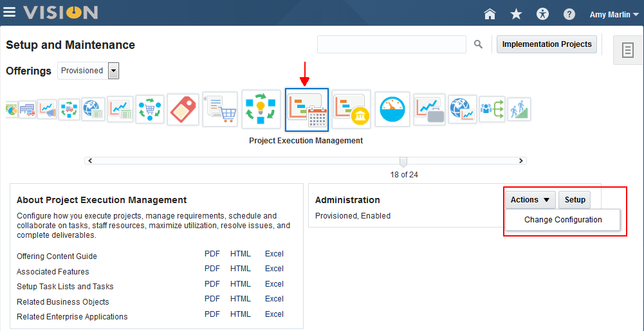Screen dimensions: 644x331
Task: Go to the Home page icon
Action: click(490, 14)
